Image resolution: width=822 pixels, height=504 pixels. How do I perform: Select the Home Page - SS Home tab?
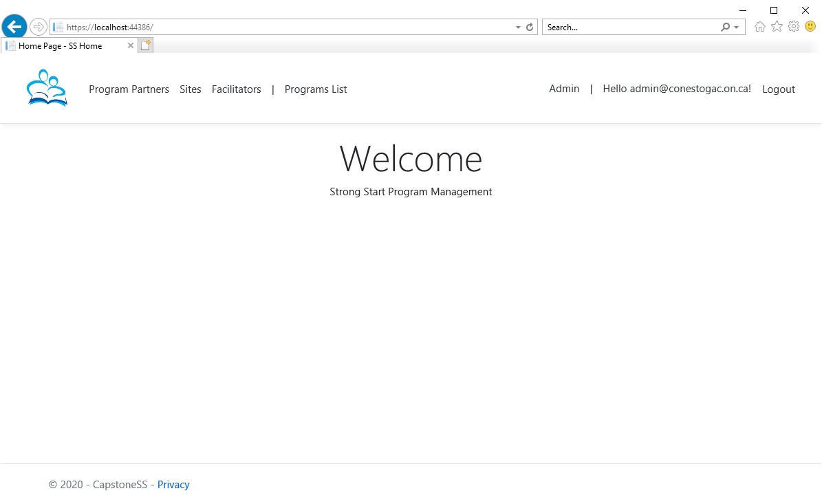[x=61, y=46]
